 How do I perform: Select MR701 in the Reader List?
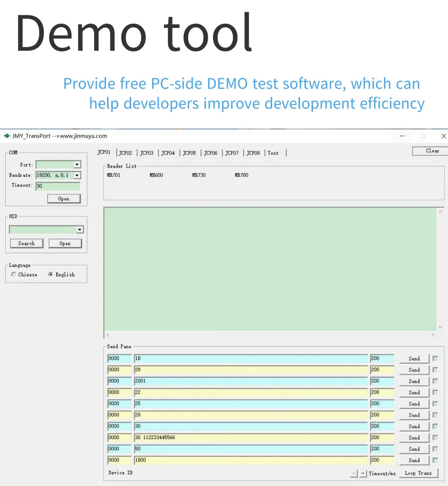114,175
